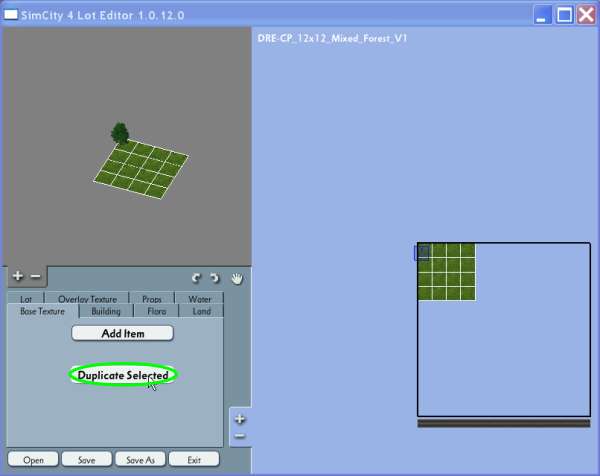The width and height of the screenshot is (600, 476).
Task: Click the road strip below the lot
Action: [504, 423]
